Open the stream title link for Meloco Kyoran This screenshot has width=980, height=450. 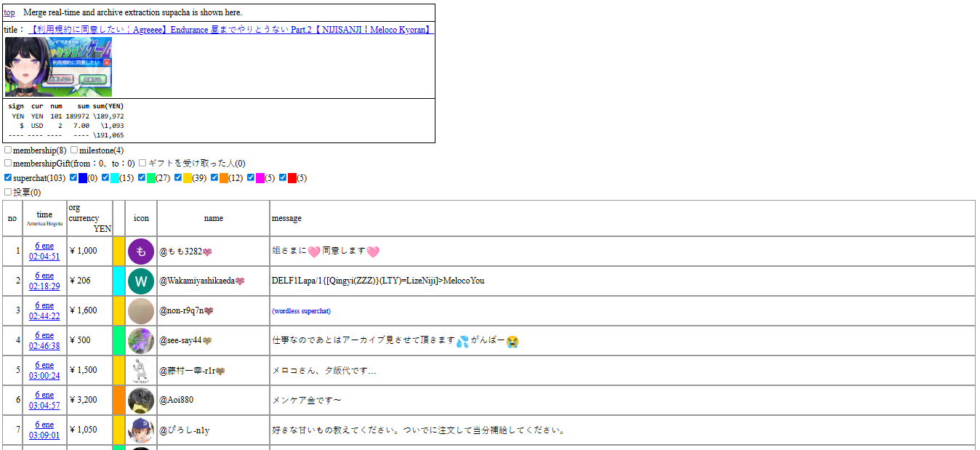point(231,30)
